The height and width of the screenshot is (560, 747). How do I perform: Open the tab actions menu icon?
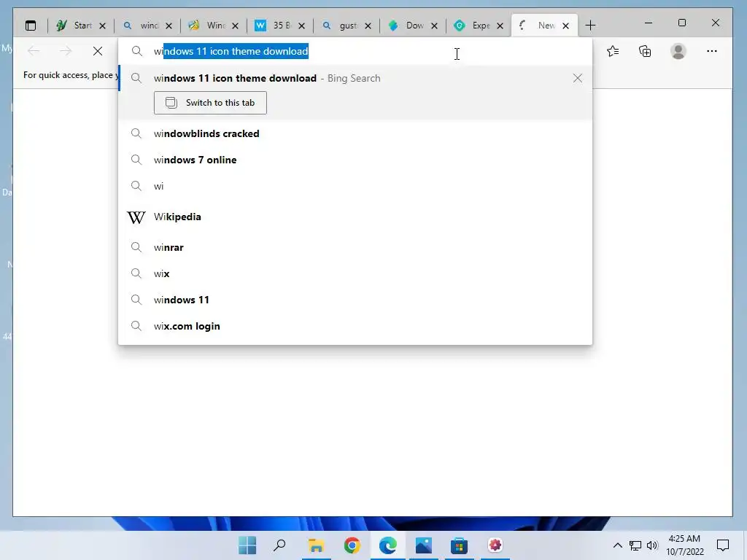pos(31,26)
